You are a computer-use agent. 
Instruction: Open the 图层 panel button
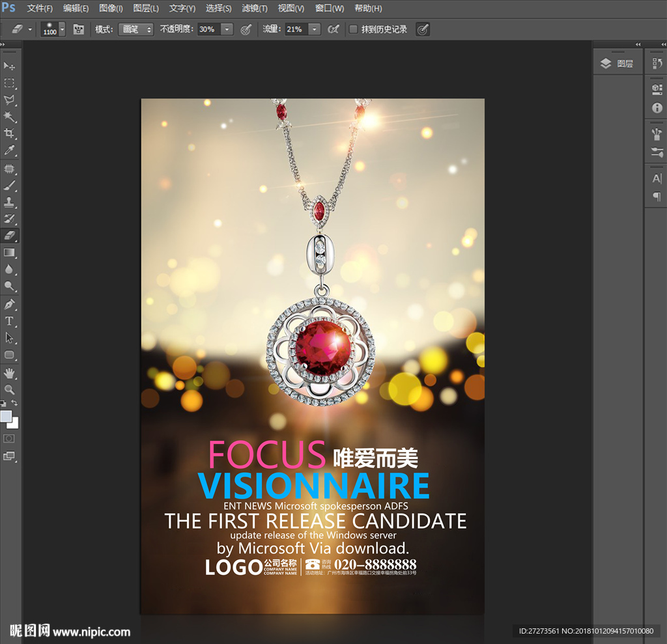click(x=617, y=63)
